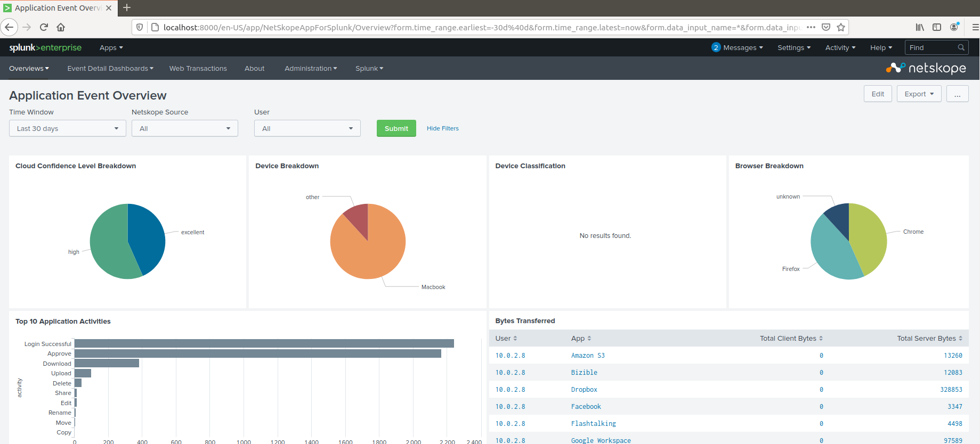Sort Bytes Transferred by App column
The image size is (980, 444).
tap(581, 339)
